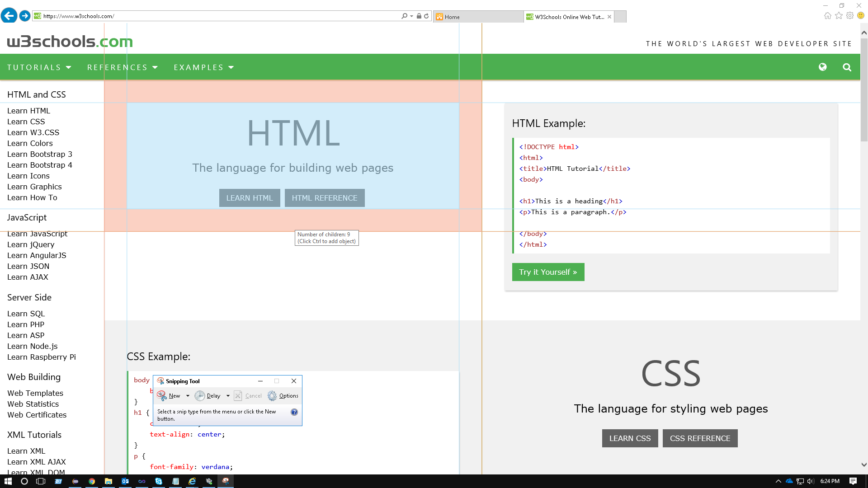The image size is (868, 488).
Task: Open the Eclipse icon on taskbar
Action: (75, 481)
